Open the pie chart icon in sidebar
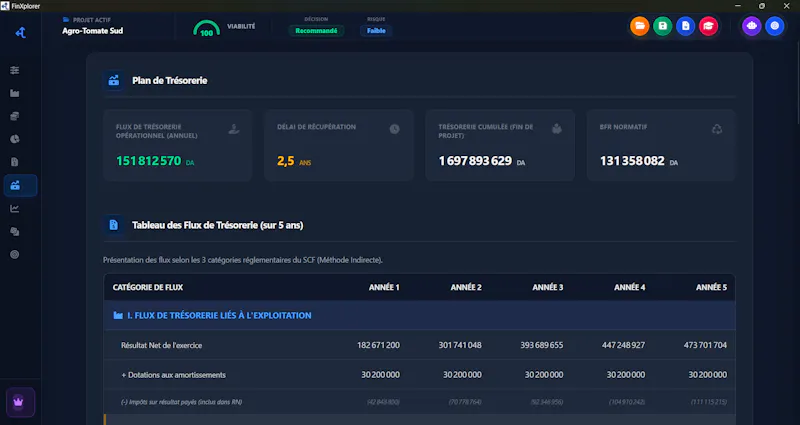This screenshot has height=425, width=800. 15,139
